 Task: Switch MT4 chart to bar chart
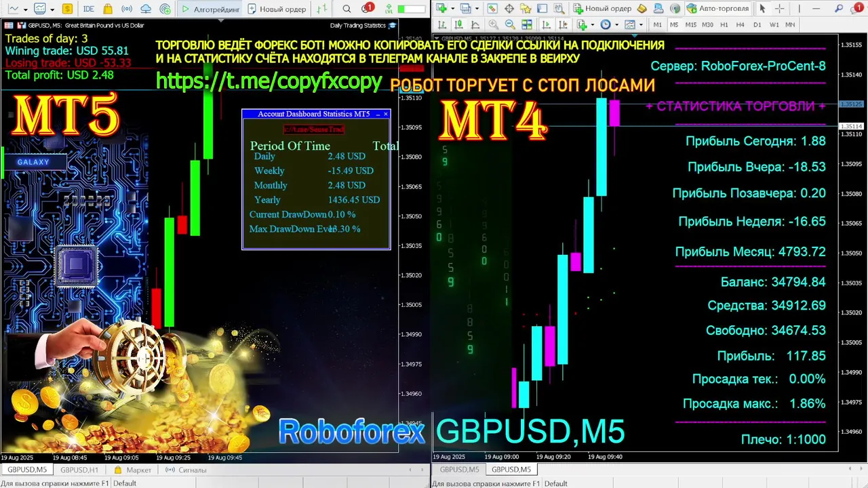click(441, 24)
